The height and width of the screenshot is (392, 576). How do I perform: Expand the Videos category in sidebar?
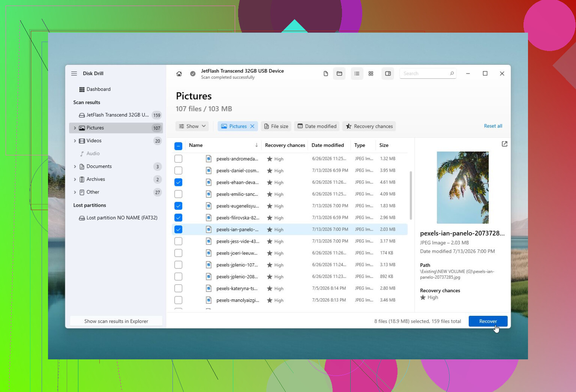[x=75, y=141]
